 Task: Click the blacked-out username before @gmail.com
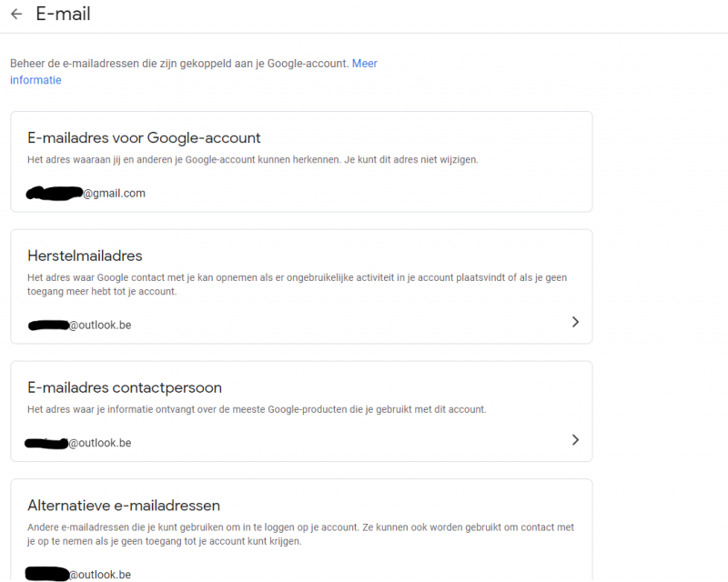pyautogui.click(x=55, y=194)
